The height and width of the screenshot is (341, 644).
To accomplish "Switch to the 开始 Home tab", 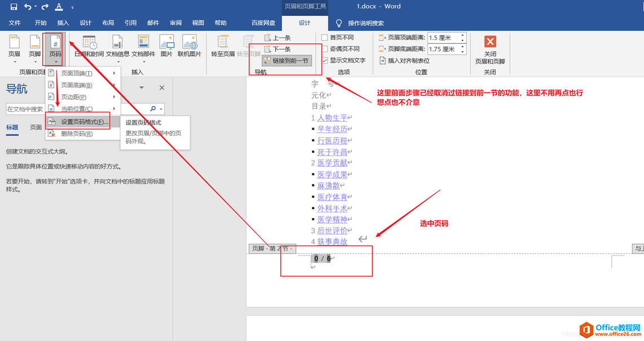I will click(41, 23).
